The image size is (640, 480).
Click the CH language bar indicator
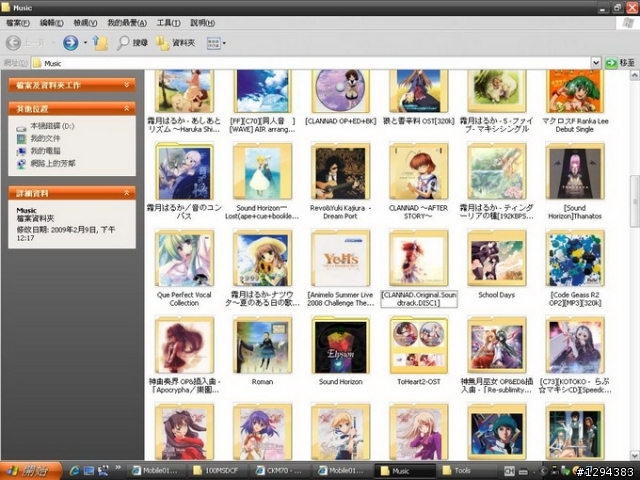[x=509, y=471]
